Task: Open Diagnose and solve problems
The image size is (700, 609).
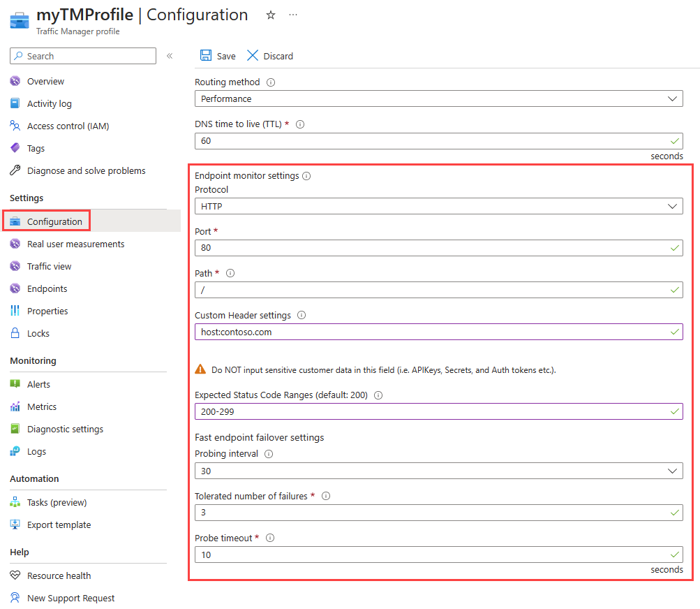Action: point(80,170)
